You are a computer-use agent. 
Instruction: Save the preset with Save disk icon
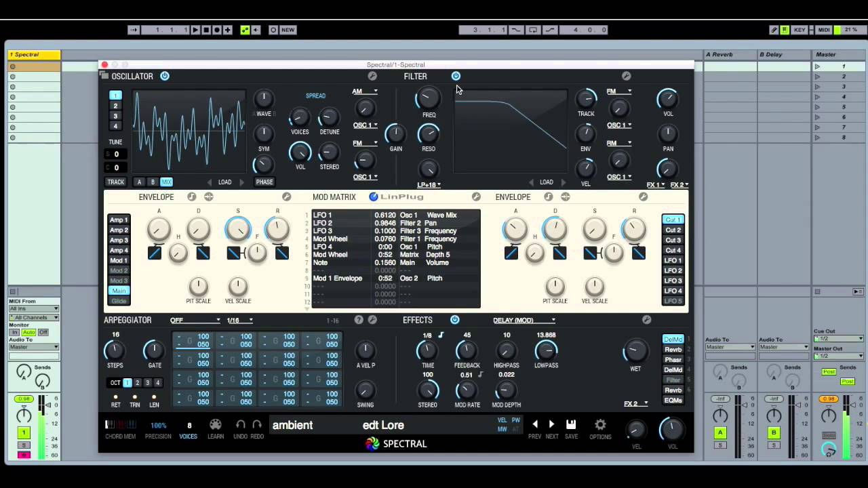(x=571, y=424)
